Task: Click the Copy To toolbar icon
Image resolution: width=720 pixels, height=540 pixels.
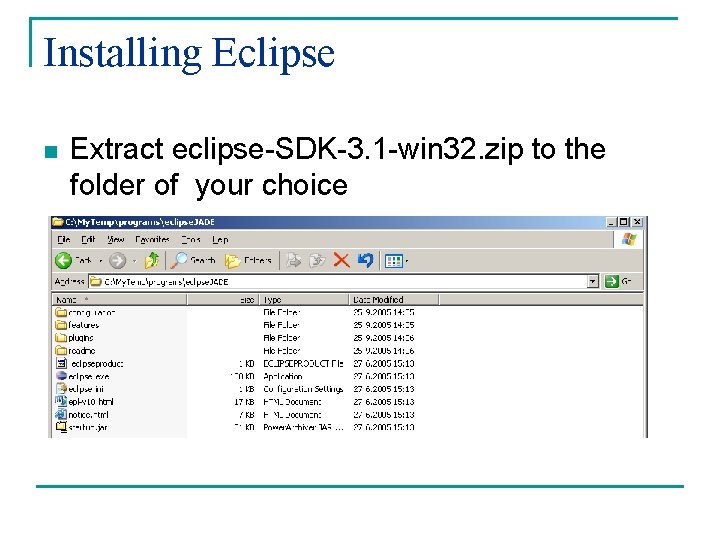Action: pyautogui.click(x=317, y=260)
